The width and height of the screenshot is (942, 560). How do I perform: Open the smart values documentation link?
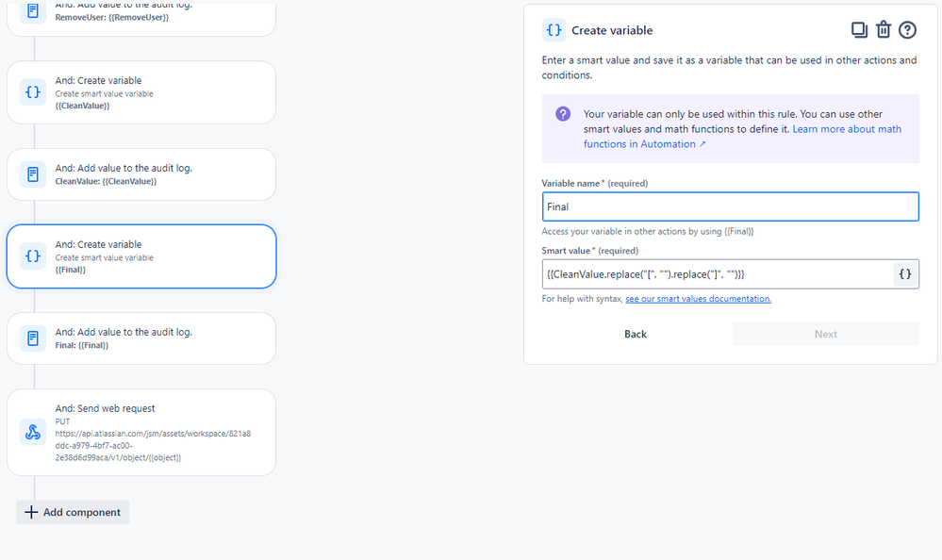tap(698, 299)
